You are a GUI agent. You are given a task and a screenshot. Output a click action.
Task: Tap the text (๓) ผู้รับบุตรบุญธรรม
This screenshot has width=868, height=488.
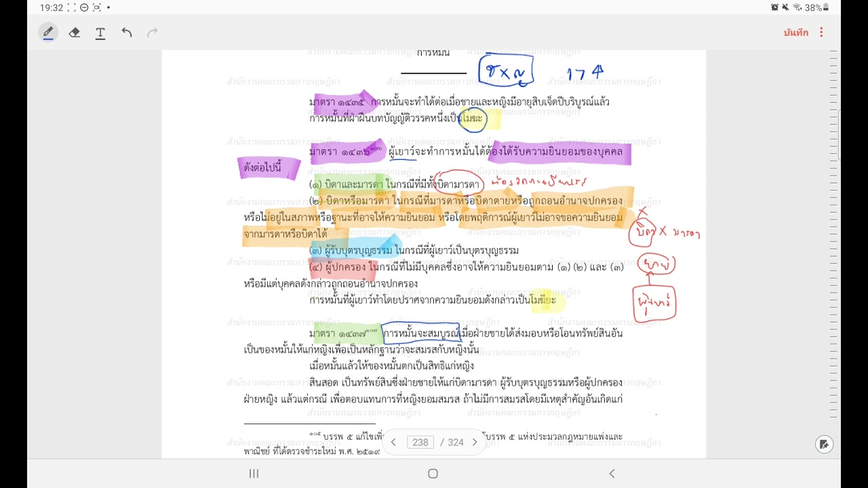point(351,250)
